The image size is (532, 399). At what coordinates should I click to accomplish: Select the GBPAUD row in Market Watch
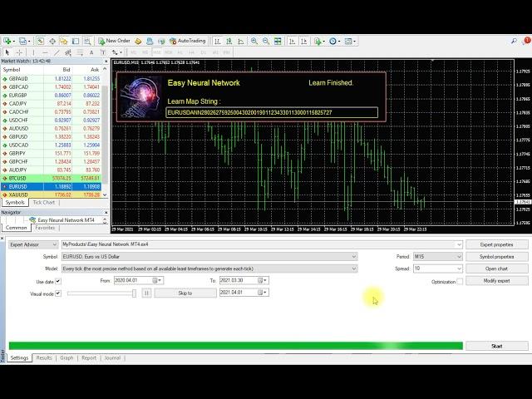coord(52,78)
